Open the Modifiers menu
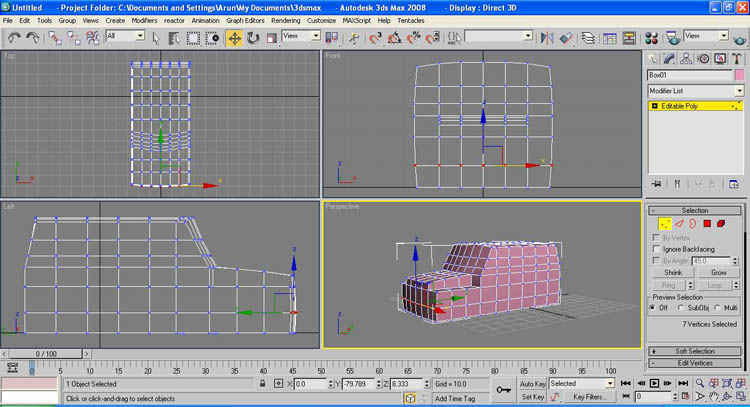The image size is (750, 407). click(x=144, y=21)
